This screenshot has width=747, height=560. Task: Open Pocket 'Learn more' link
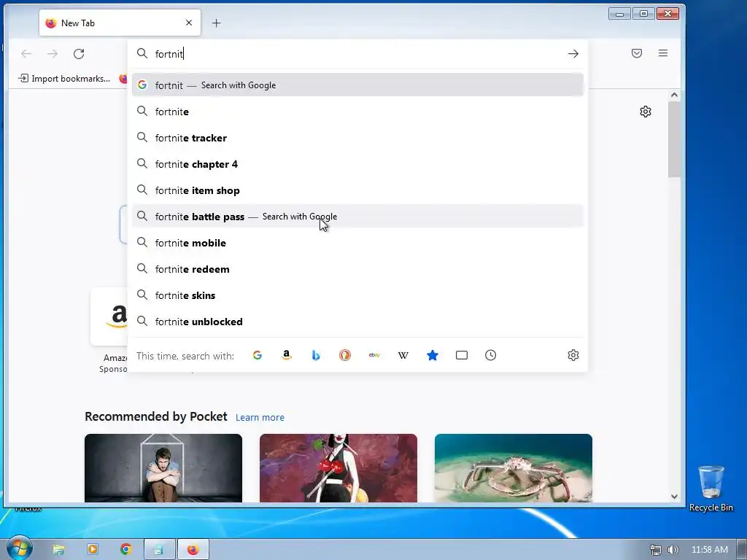point(260,418)
